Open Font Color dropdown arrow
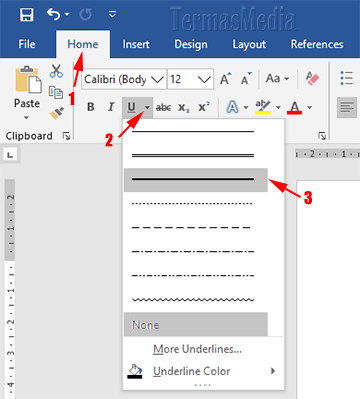Image resolution: width=360 pixels, height=399 pixels. (x=310, y=107)
